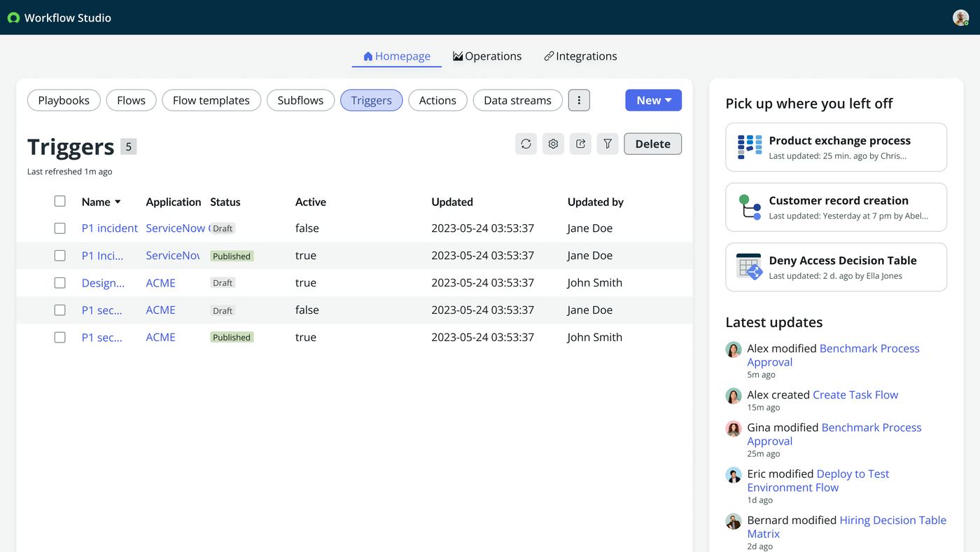Go to the Integrations tab
Screen dimensions: 980x552
[580, 56]
